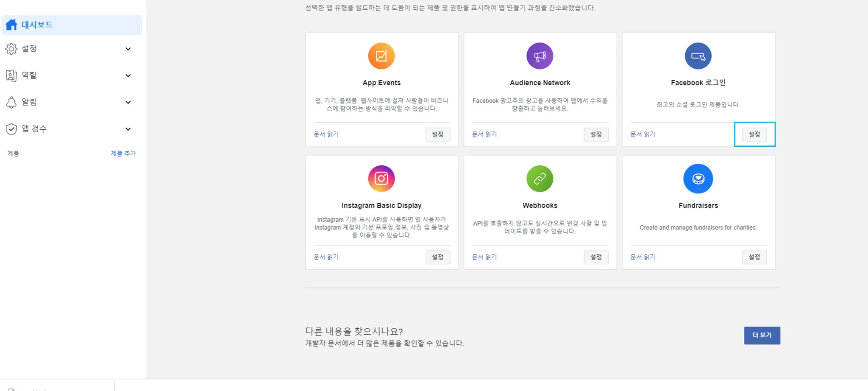Click the Fundraisers card title
868x391 pixels.
(698, 206)
